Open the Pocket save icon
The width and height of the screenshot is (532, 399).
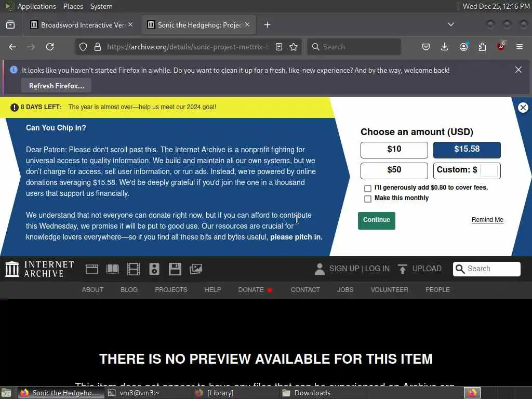coord(426,47)
